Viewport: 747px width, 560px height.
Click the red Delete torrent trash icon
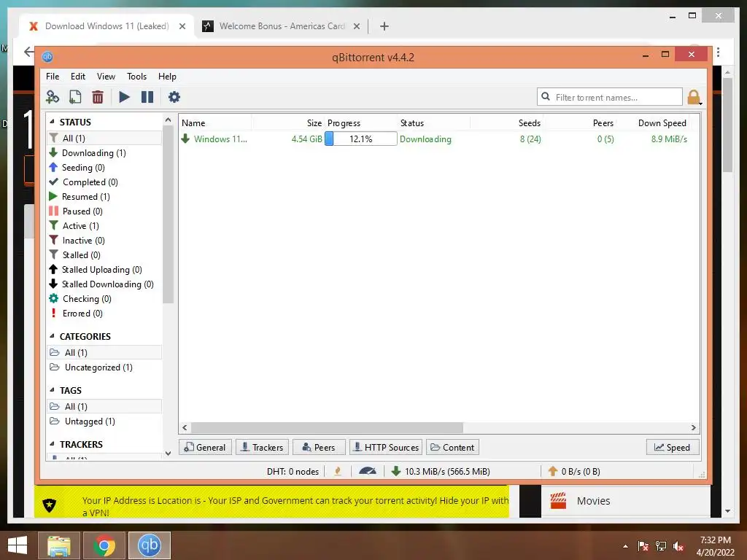[98, 97]
